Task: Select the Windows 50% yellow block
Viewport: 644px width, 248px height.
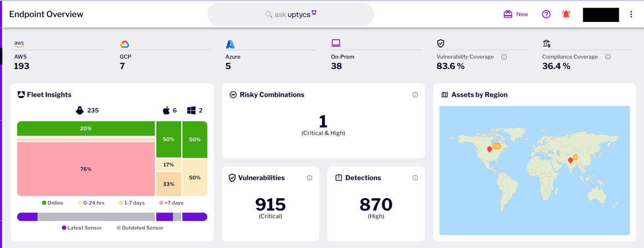Action: tap(195, 178)
